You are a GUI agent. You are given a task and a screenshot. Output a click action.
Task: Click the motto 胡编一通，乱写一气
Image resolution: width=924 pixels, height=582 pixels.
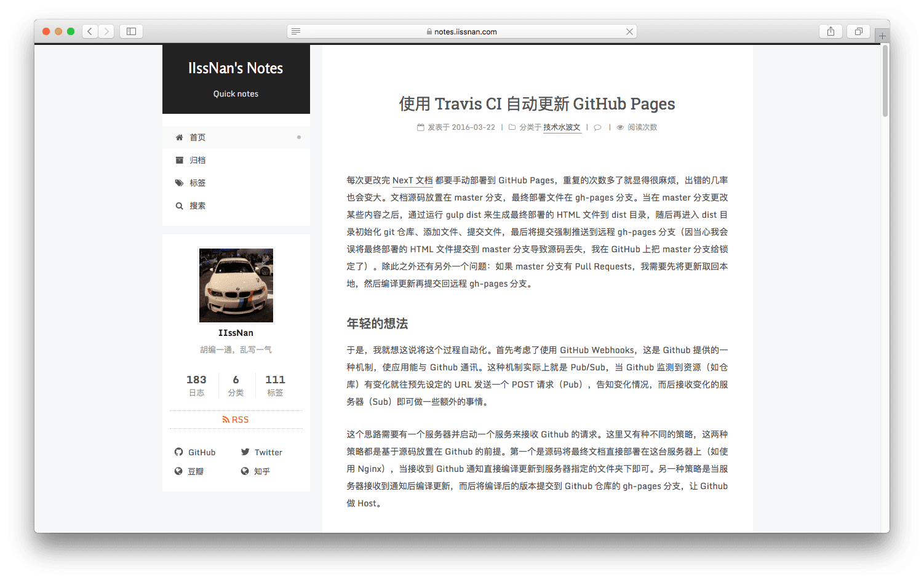click(x=236, y=349)
